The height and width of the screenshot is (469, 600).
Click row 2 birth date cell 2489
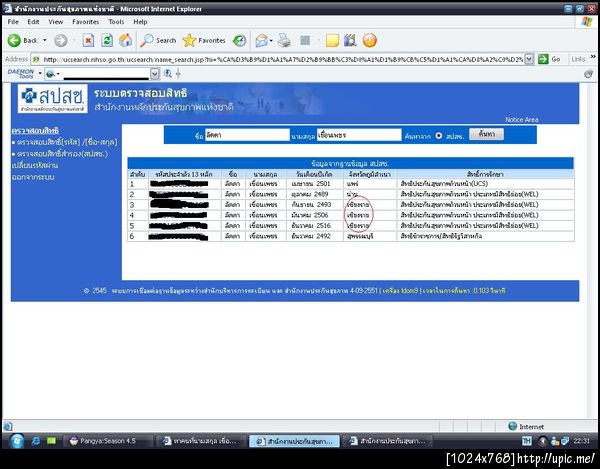click(315, 194)
